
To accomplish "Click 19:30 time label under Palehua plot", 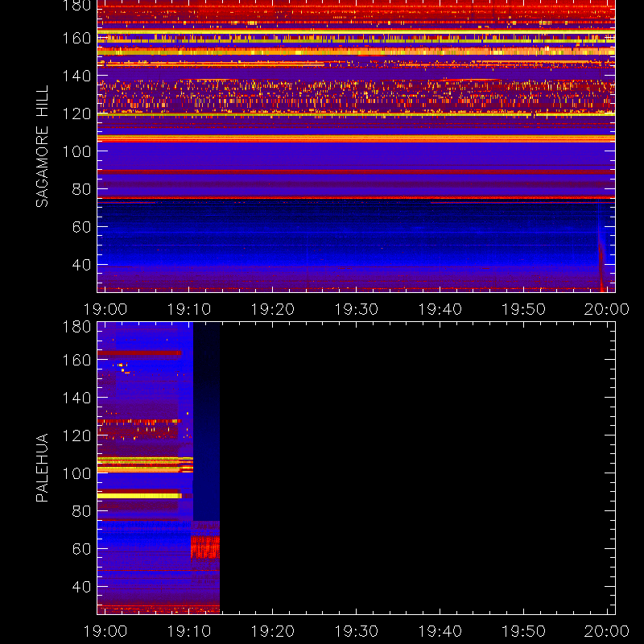I will pos(357,631).
